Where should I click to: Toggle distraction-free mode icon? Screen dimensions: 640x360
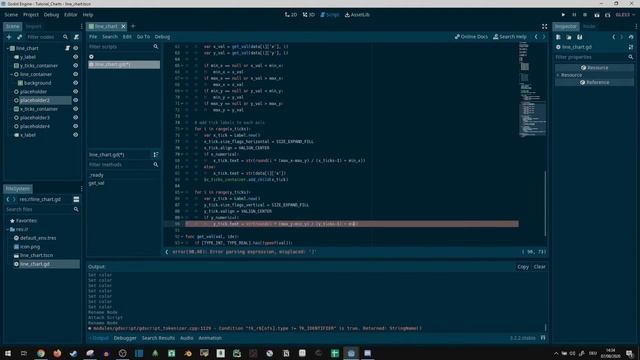(544, 27)
